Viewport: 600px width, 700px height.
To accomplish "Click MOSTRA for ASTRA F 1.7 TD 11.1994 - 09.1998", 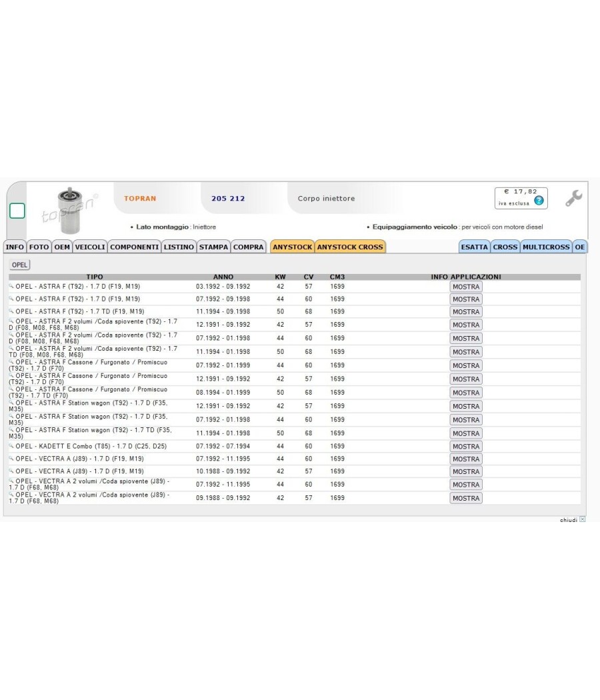I will coord(466,311).
